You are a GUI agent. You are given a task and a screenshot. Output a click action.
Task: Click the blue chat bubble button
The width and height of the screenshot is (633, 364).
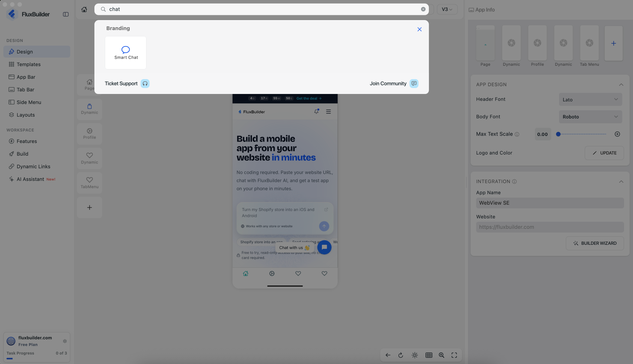click(324, 247)
